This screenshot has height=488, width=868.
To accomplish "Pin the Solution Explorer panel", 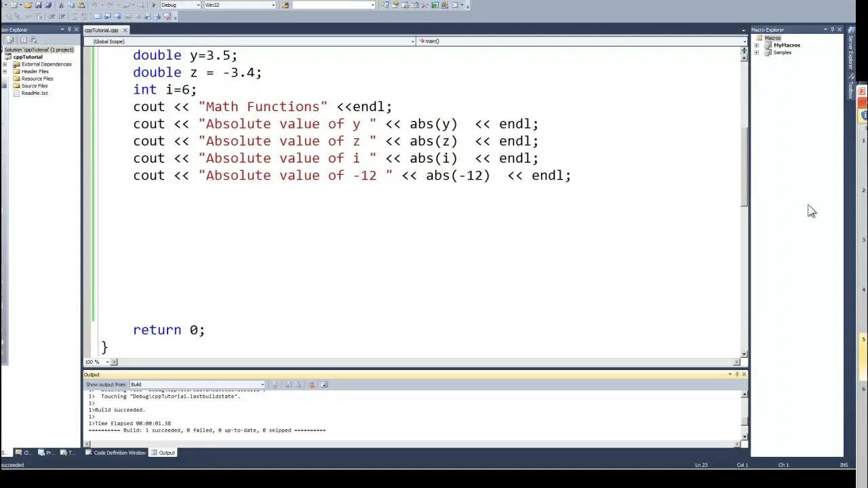I will pos(69,29).
